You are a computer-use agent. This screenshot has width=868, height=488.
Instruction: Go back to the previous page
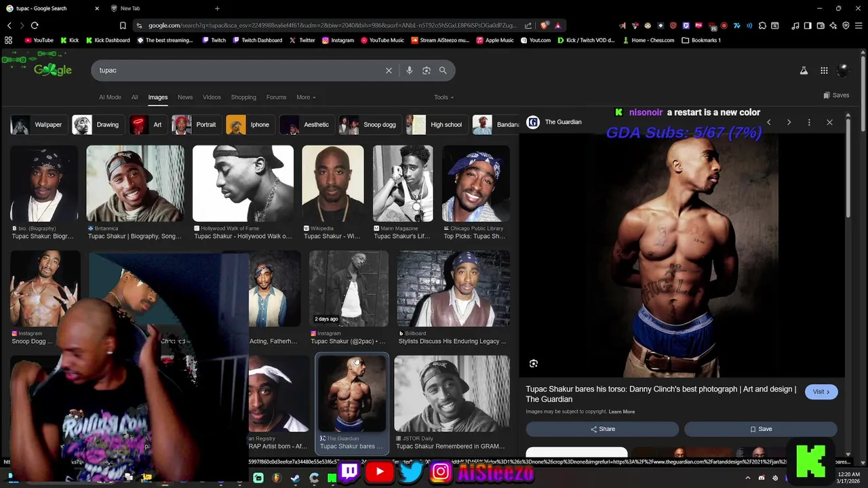coord(9,26)
